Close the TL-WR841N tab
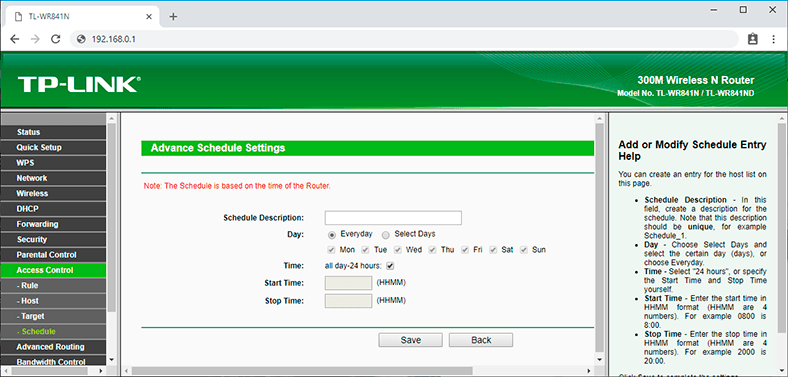This screenshot has height=377, width=788. coord(149,17)
